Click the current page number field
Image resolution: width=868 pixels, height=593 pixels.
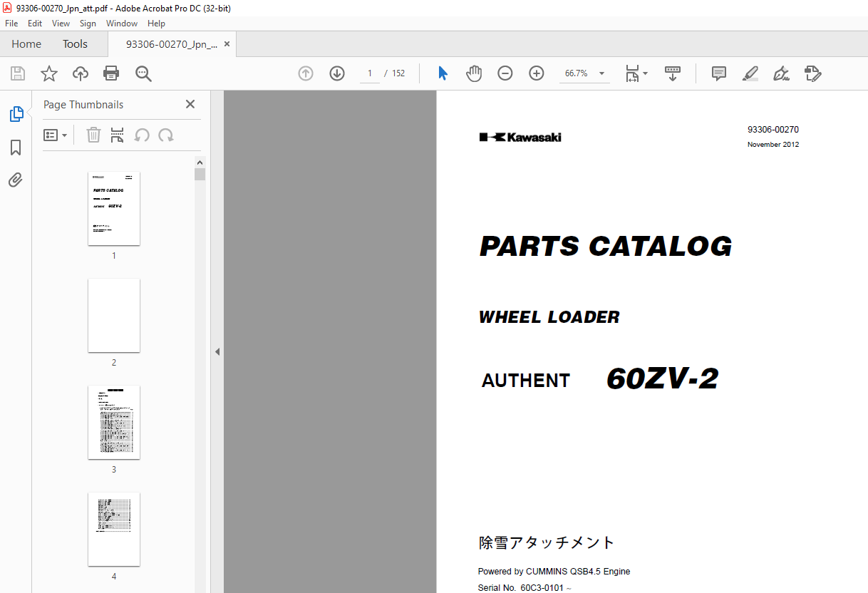click(x=370, y=73)
